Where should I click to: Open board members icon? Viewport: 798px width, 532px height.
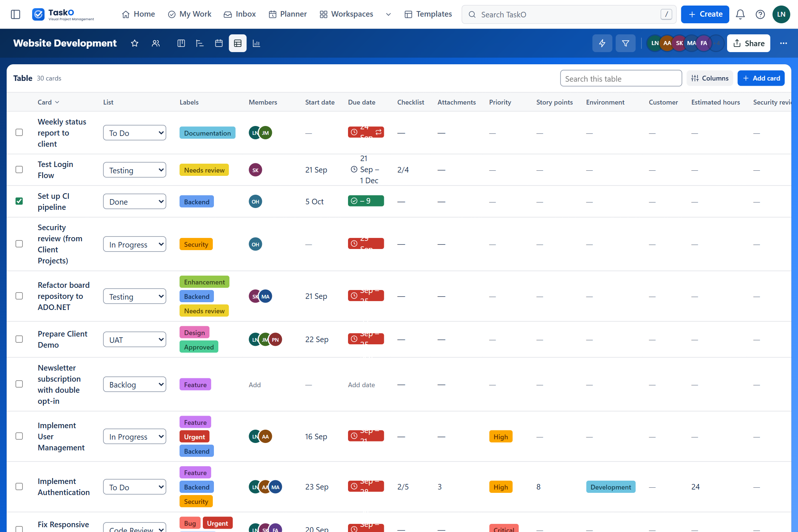(156, 43)
